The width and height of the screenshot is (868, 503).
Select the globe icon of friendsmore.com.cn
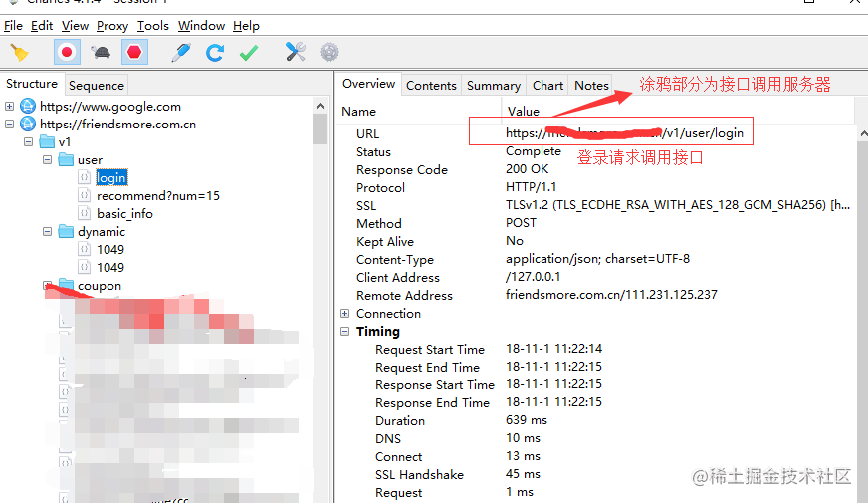pos(28,125)
